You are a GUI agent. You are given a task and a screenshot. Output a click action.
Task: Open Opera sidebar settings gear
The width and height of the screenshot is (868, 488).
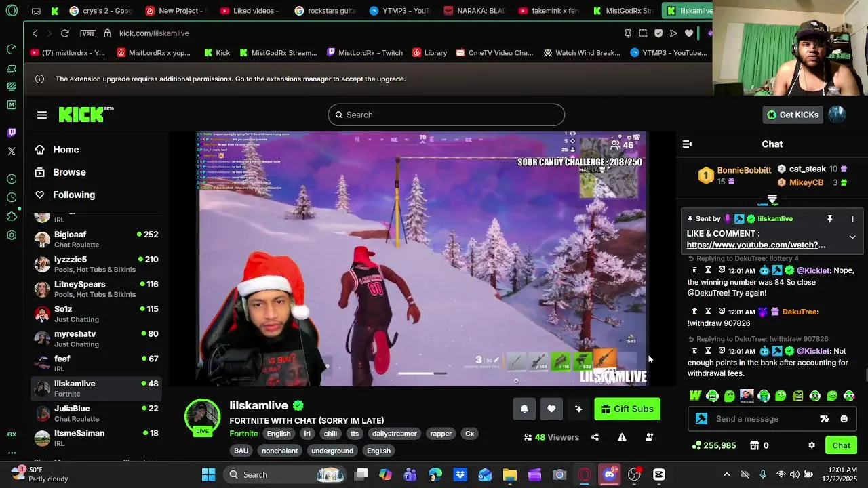(12, 235)
